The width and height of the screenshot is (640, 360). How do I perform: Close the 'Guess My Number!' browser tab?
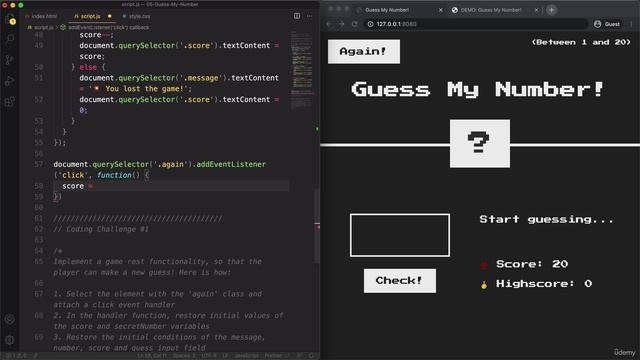point(440,10)
